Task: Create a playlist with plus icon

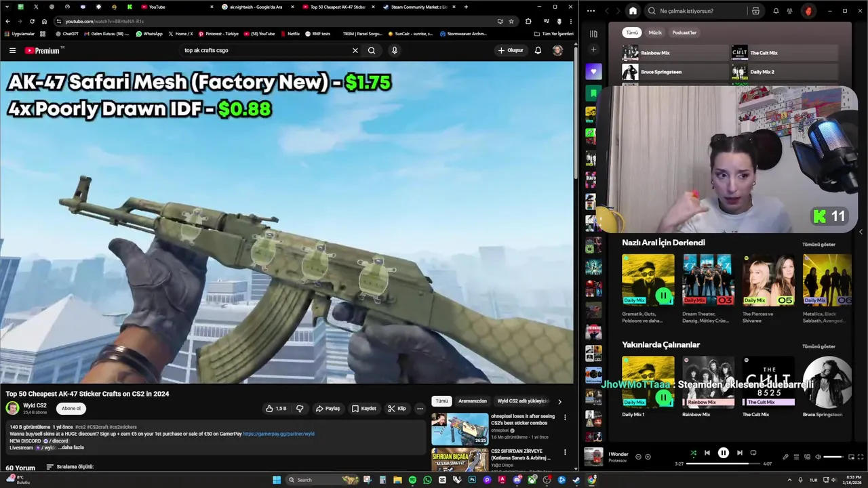Action: point(593,49)
